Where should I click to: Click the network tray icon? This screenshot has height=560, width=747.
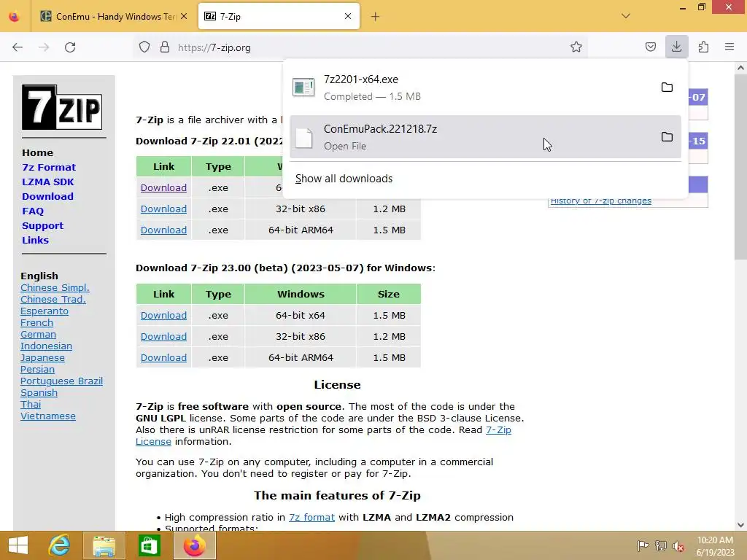pos(661,546)
